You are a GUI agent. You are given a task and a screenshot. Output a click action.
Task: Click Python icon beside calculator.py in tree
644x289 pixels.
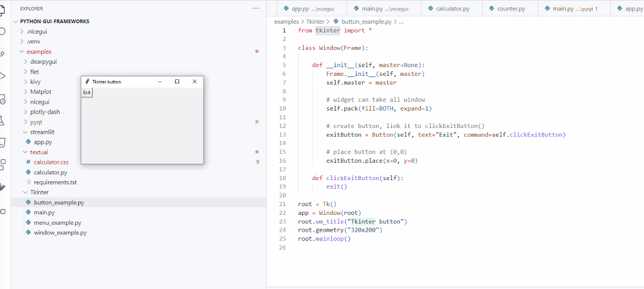(28, 173)
